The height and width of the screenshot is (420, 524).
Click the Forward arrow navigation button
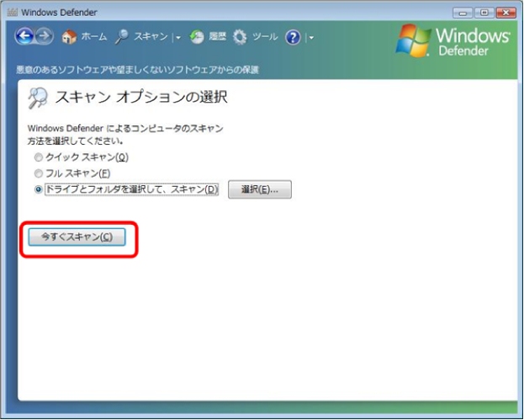[44, 37]
